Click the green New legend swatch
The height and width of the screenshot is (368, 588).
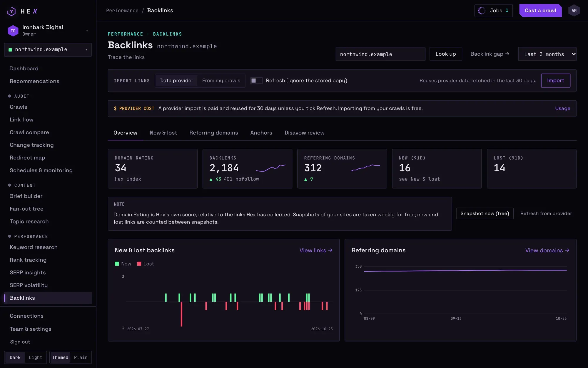(117, 264)
